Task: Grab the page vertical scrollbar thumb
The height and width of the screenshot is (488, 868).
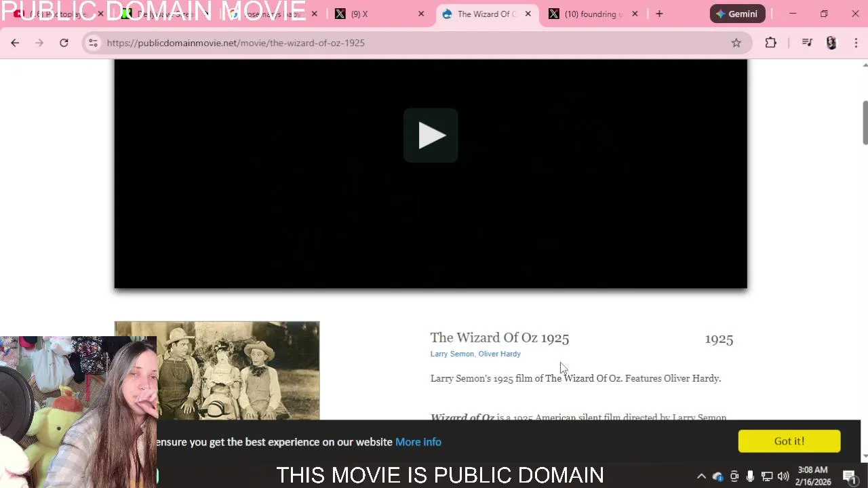Action: (x=865, y=123)
